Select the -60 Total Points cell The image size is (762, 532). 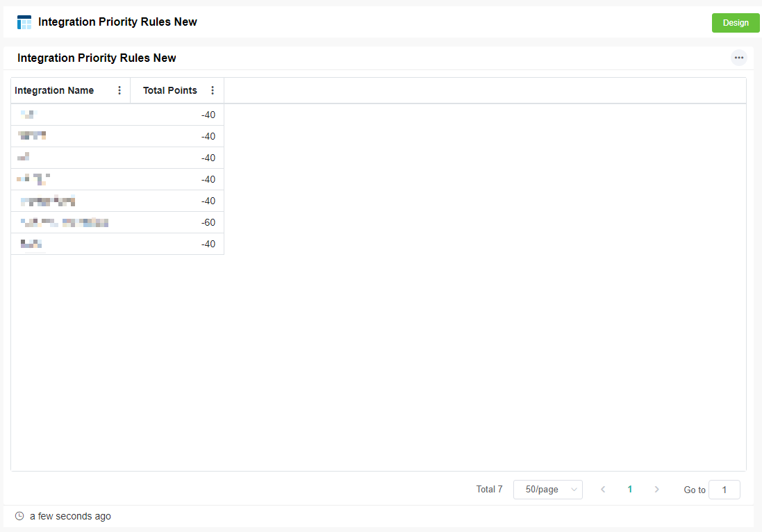coord(208,222)
